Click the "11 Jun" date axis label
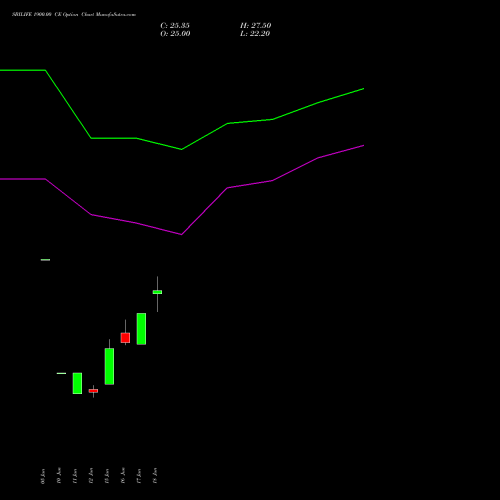500x500 pixels. (x=75, y=476)
